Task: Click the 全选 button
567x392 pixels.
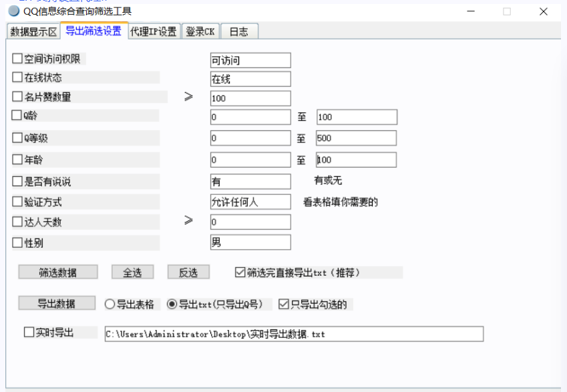Action: (x=132, y=272)
